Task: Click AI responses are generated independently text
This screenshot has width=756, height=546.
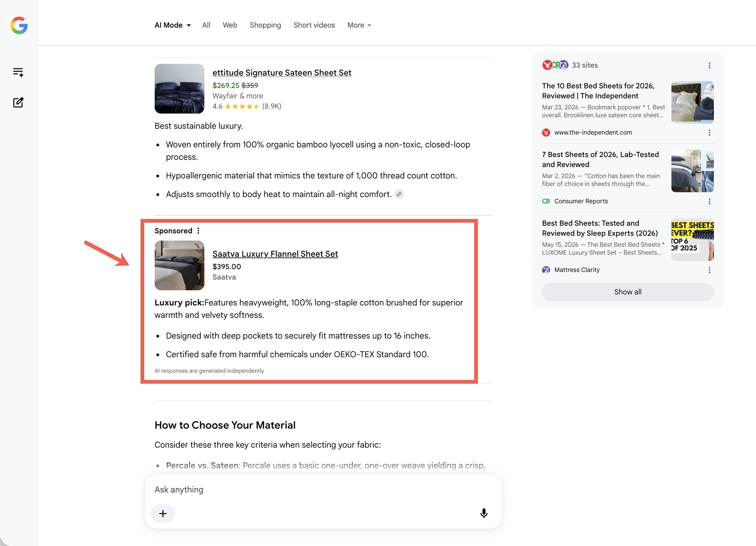Action: point(209,371)
